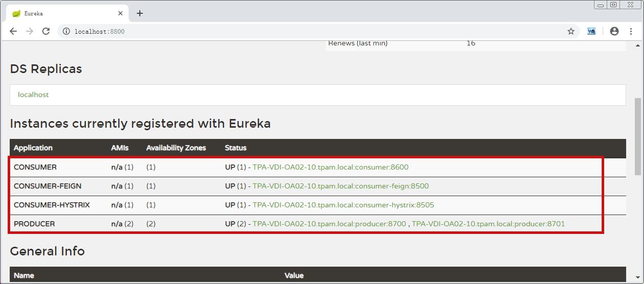Click the Value column header in General Info
Viewport: 644px width, 284px height.
coord(294,275)
